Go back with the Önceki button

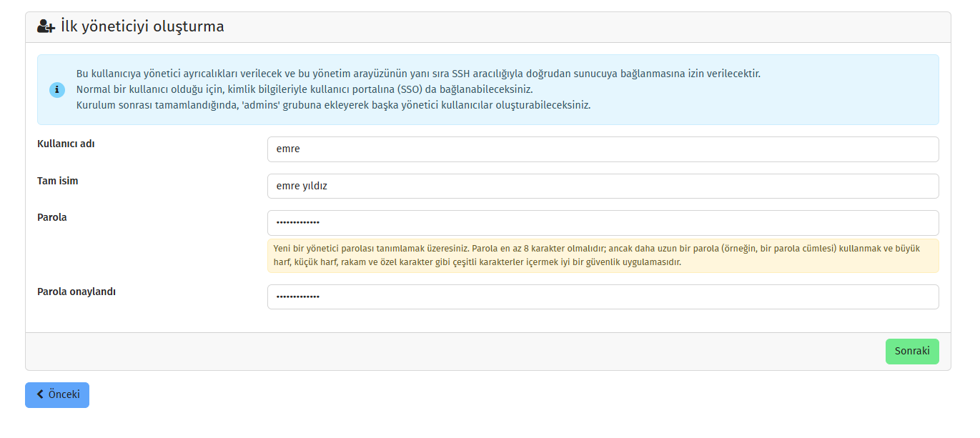tap(57, 395)
